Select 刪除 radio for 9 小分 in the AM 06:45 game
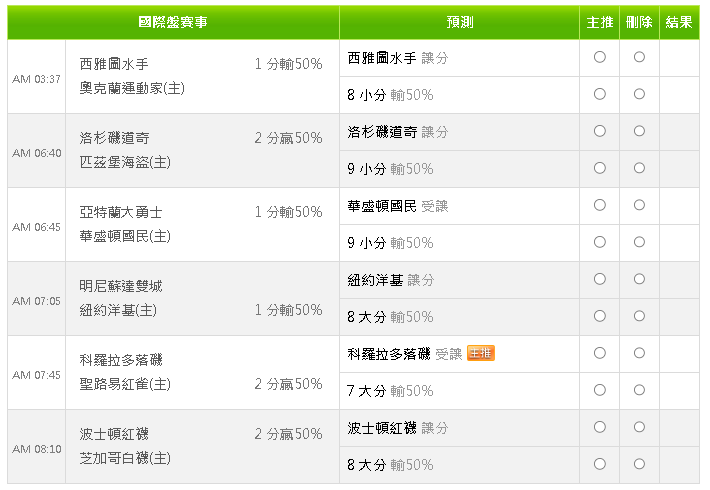 639,242
